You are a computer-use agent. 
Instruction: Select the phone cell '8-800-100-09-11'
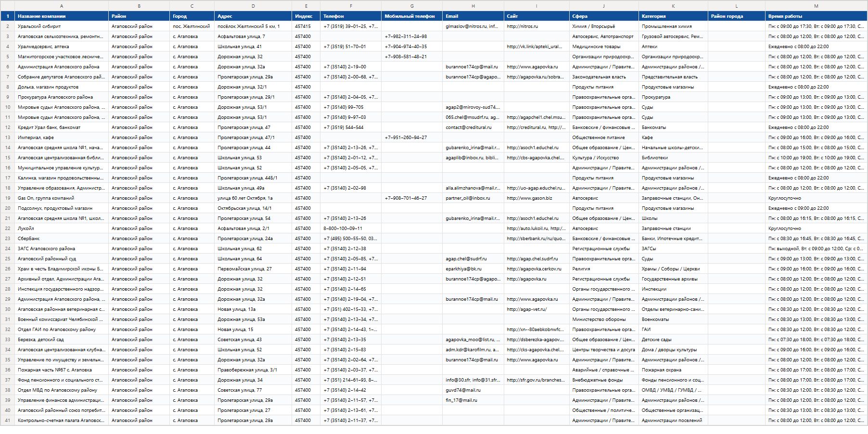[x=351, y=229]
